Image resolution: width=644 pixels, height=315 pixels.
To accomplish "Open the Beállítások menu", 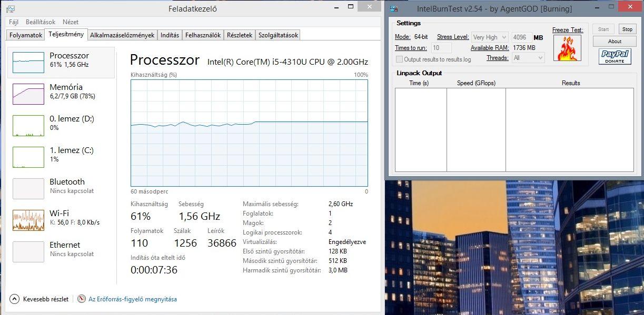I will [x=41, y=22].
